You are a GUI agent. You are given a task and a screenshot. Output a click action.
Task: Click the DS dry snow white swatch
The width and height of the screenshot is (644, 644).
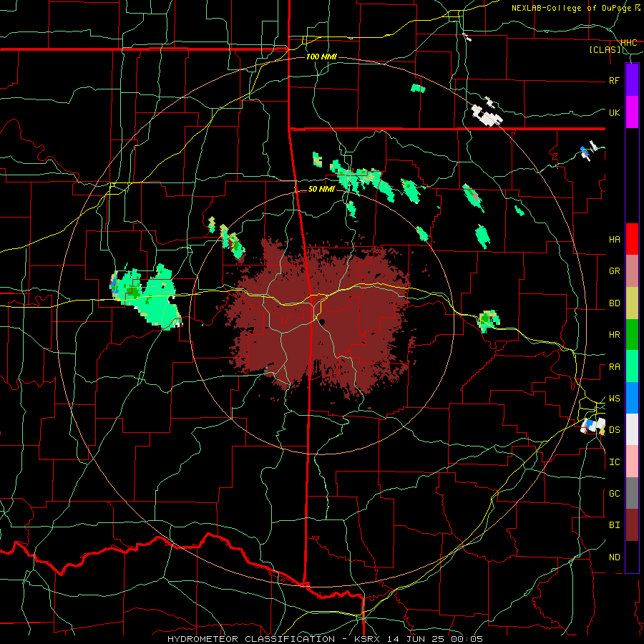click(632, 429)
